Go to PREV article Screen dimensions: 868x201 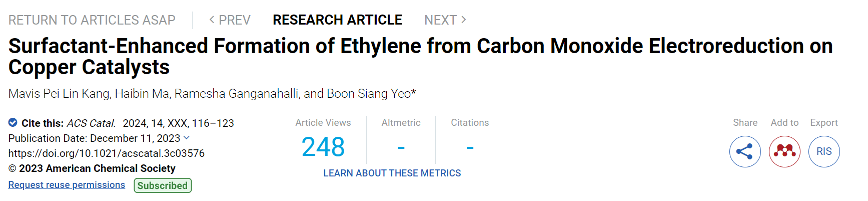tap(230, 20)
